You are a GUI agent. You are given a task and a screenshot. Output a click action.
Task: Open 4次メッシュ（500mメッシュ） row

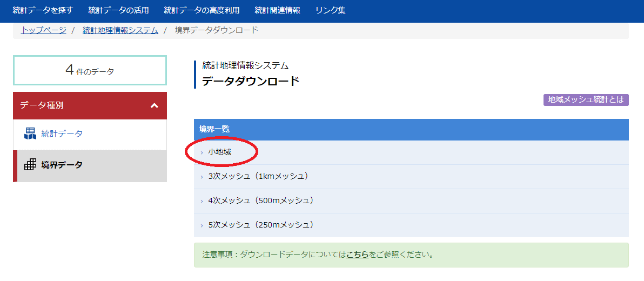click(411, 201)
